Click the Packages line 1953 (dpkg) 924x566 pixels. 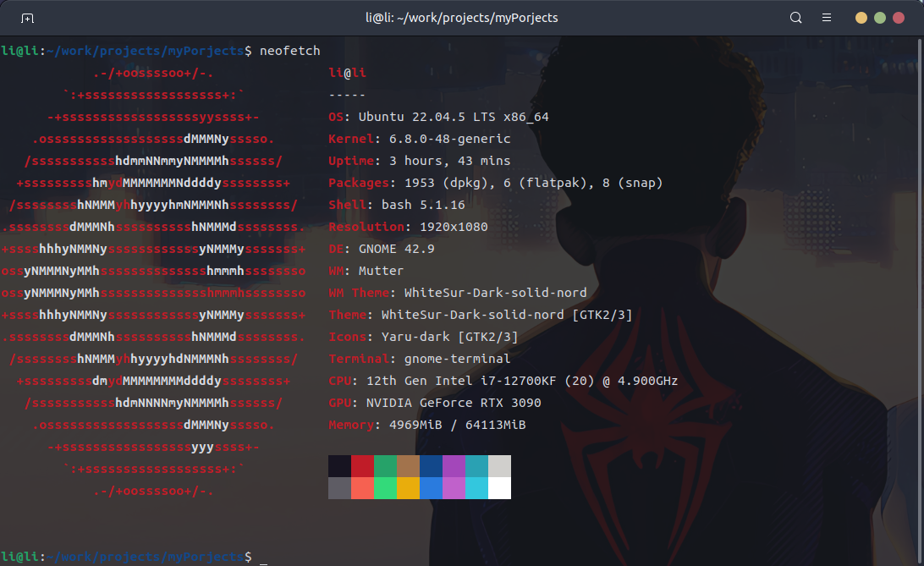tap(496, 184)
